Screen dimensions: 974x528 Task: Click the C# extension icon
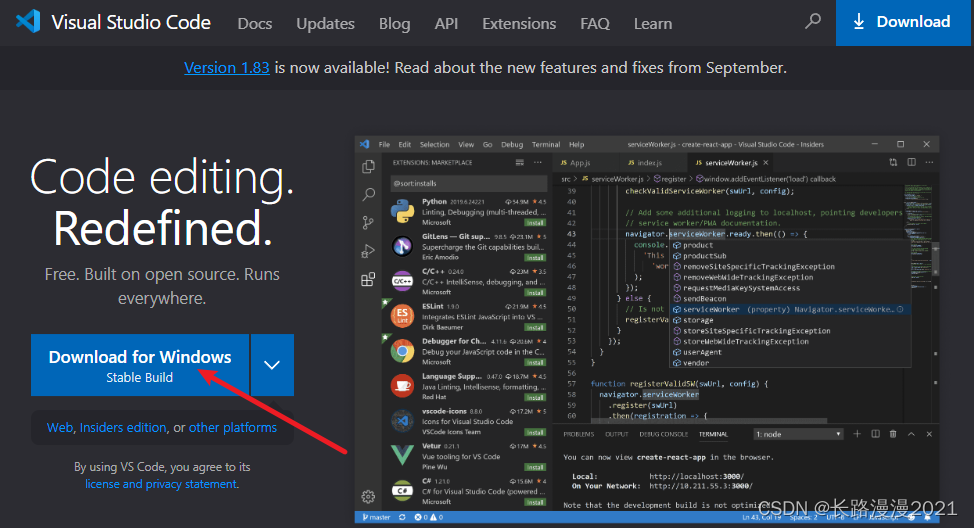[403, 491]
